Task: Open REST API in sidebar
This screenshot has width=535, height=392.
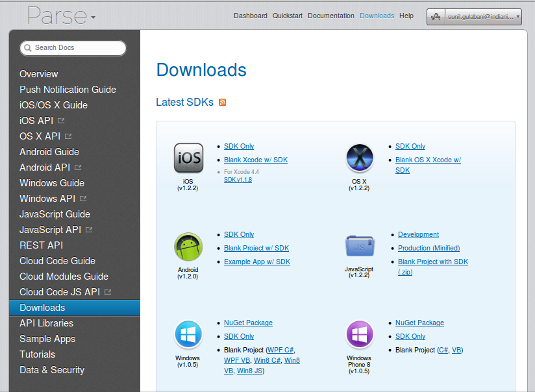Action: pyautogui.click(x=42, y=245)
